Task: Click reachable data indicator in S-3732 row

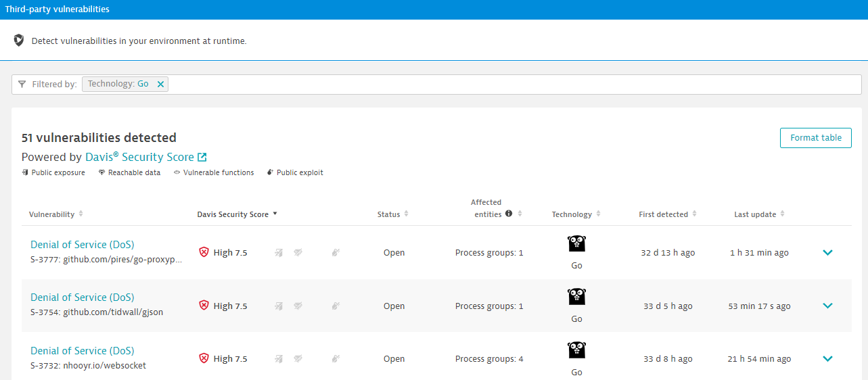Action: (x=297, y=359)
